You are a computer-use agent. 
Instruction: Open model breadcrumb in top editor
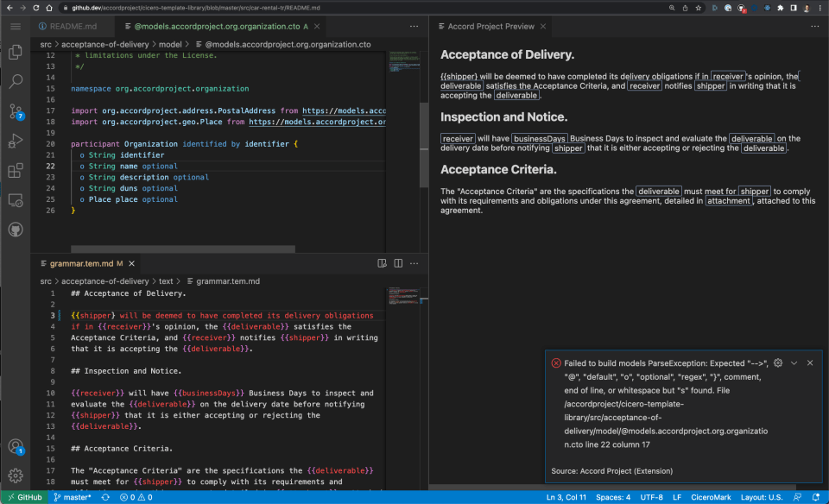click(x=170, y=44)
